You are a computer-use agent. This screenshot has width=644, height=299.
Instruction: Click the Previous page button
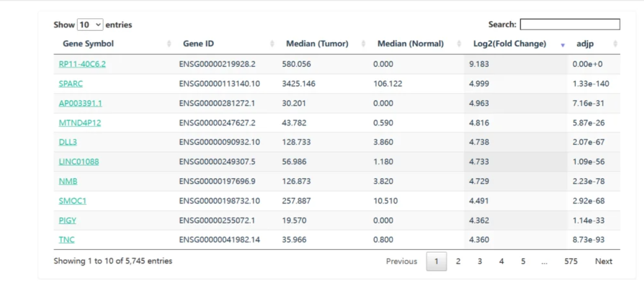401,261
